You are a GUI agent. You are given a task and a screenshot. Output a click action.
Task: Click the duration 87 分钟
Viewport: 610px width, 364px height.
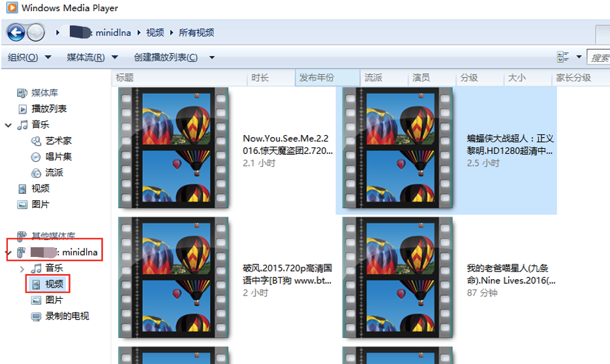[482, 293]
